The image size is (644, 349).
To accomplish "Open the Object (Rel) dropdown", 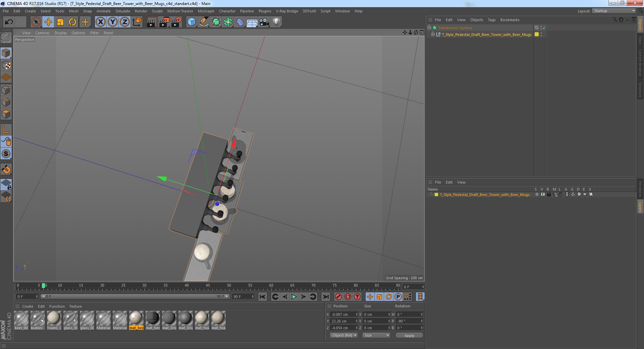I will [x=344, y=335].
